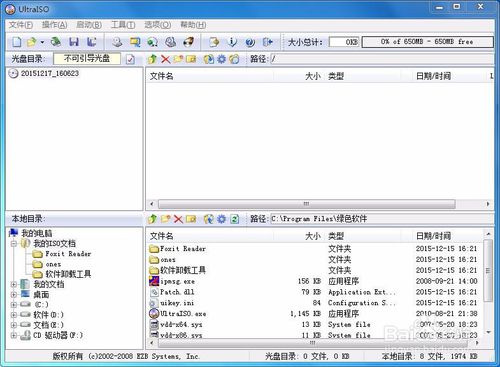The height and width of the screenshot is (367, 500).
Task: Open the dropdown arrow beside Open icon
Action: tap(42, 42)
